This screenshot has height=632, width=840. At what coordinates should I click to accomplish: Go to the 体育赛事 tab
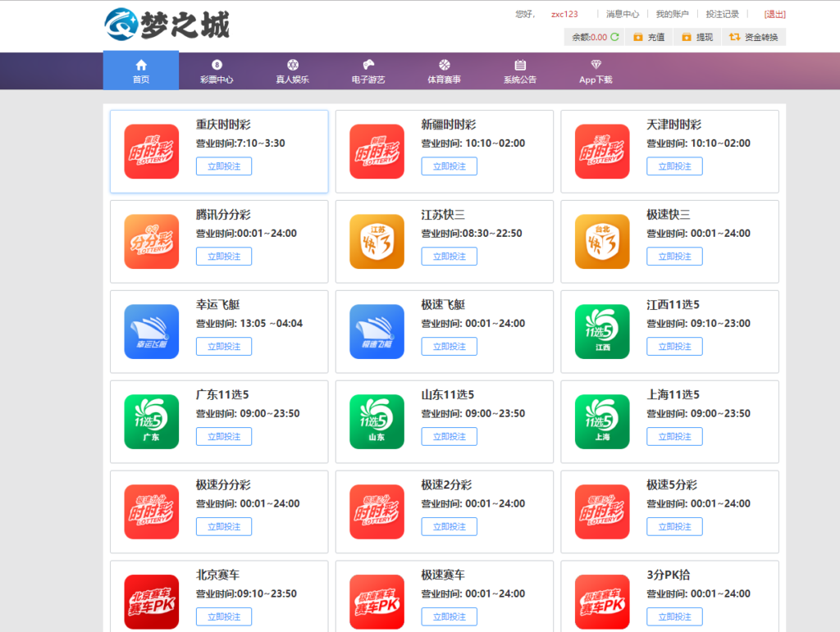coord(444,71)
